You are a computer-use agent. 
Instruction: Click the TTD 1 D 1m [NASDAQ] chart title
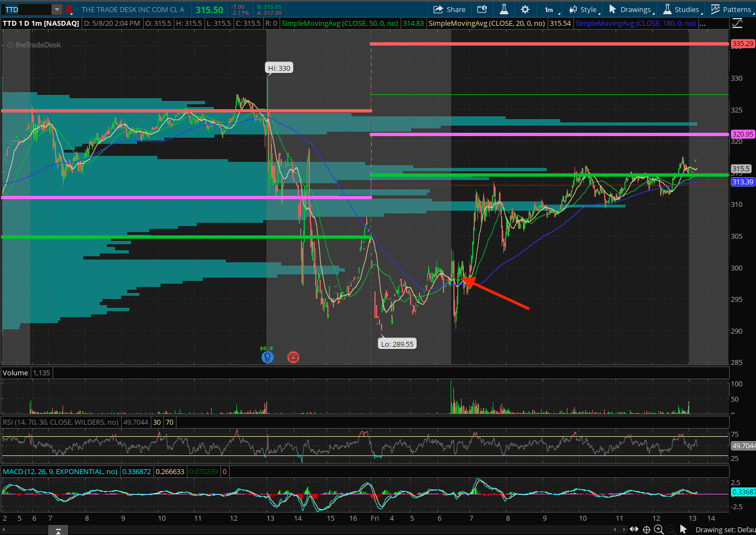(41, 23)
